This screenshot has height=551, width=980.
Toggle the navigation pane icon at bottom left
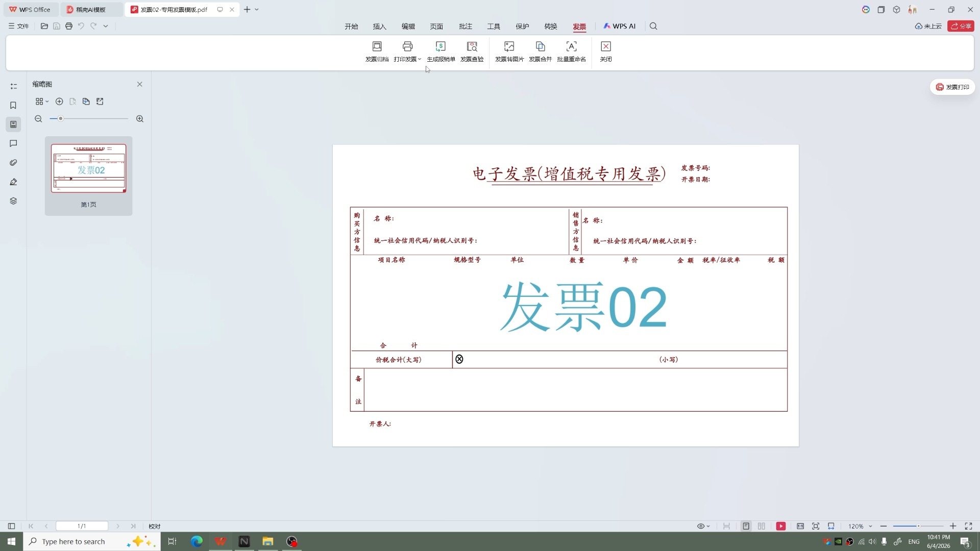(x=11, y=526)
